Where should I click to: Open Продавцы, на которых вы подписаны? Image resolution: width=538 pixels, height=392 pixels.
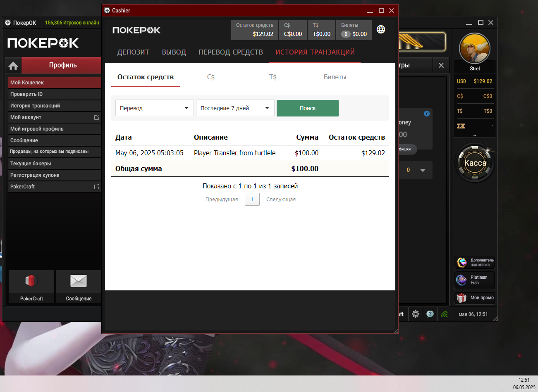pyautogui.click(x=55, y=152)
